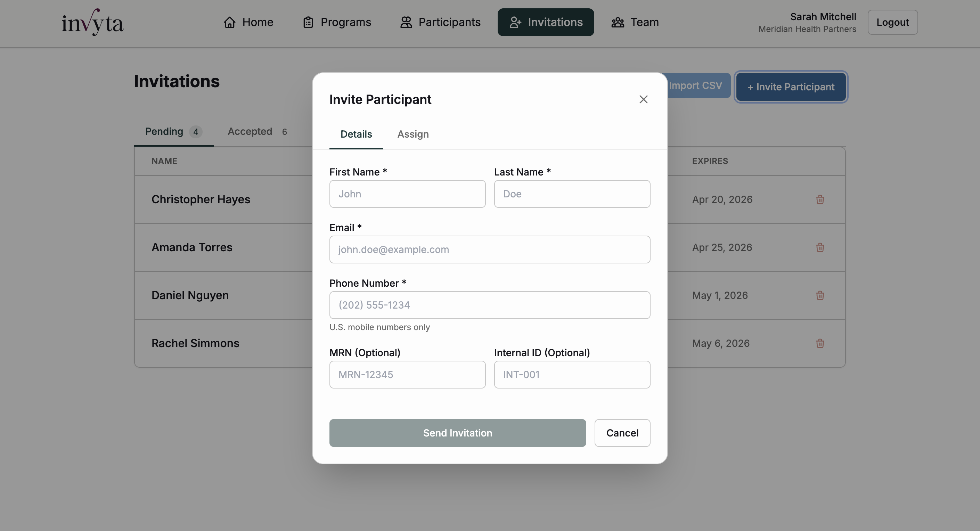Click the invyta logo
The width and height of the screenshot is (980, 531).
point(92,22)
